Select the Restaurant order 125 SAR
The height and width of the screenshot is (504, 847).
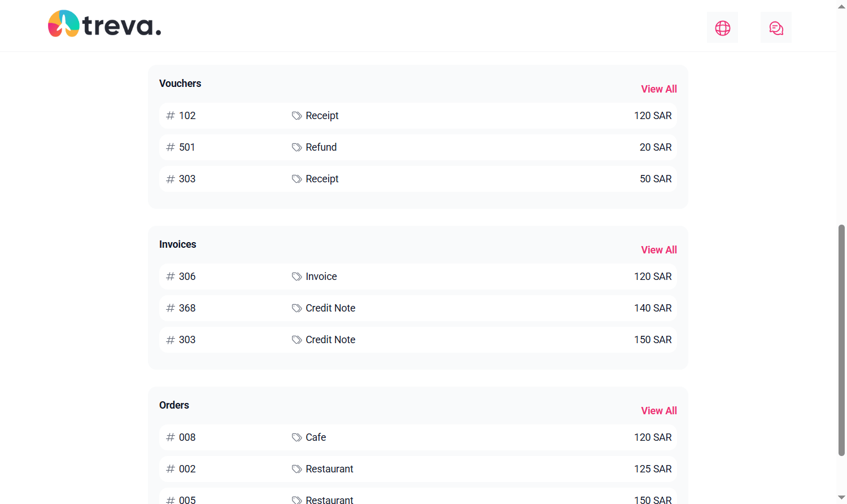(652, 469)
